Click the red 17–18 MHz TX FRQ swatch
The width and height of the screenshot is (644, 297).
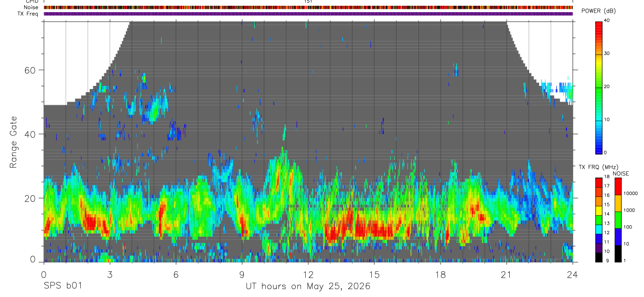click(599, 182)
